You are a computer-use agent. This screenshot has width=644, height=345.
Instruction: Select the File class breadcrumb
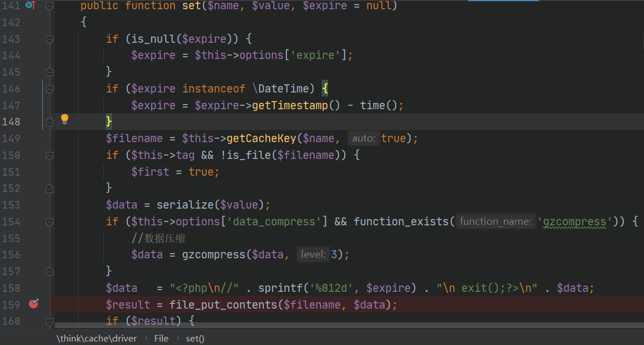(161, 339)
